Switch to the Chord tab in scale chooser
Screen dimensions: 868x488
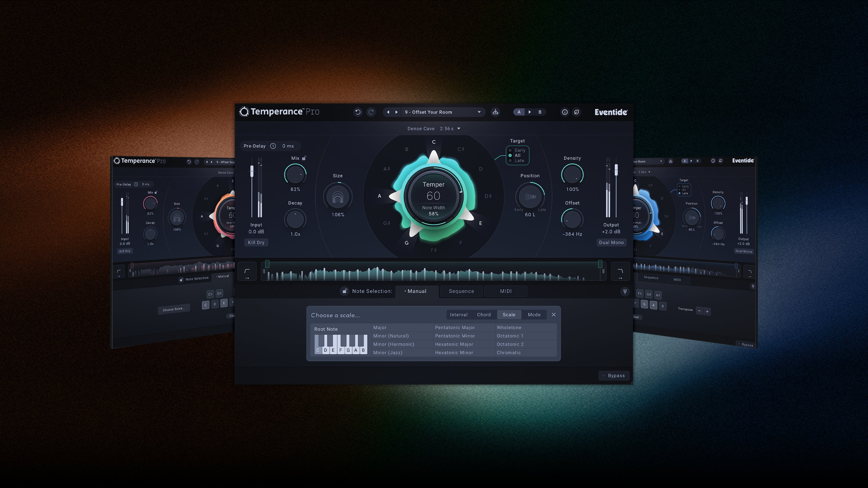(484, 314)
